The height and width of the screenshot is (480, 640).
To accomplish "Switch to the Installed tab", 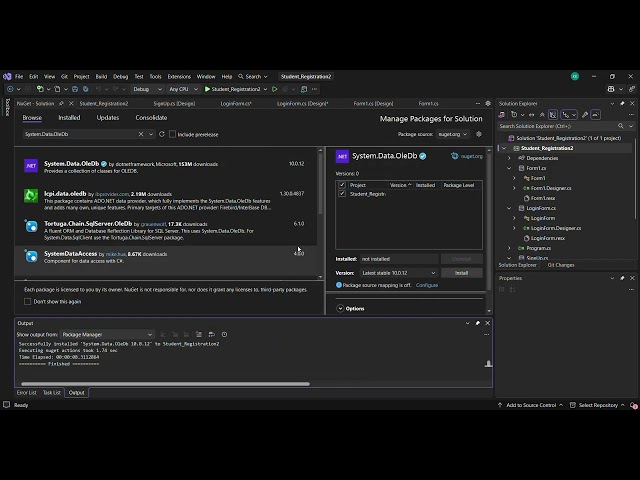I will [69, 118].
